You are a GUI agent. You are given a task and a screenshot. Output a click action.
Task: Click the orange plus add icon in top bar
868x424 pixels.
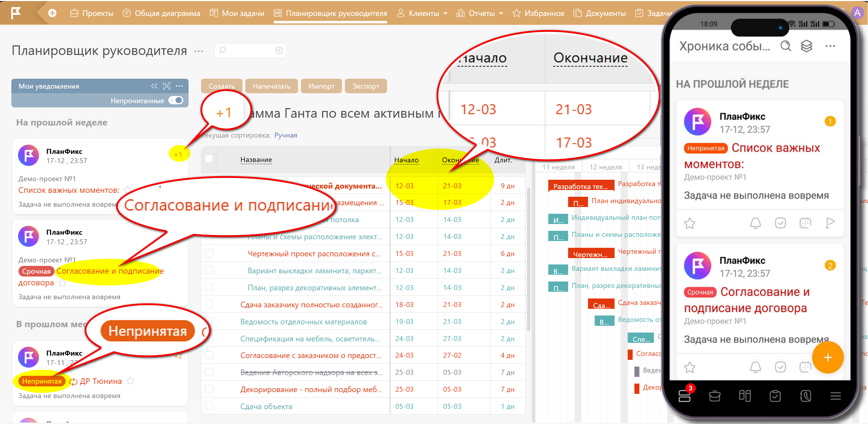[52, 13]
